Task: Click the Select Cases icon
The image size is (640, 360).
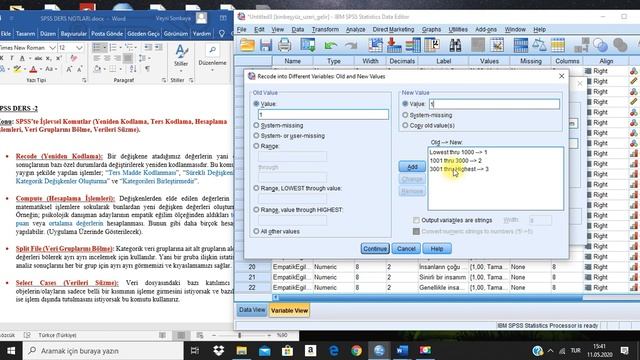Action: [x=558, y=45]
